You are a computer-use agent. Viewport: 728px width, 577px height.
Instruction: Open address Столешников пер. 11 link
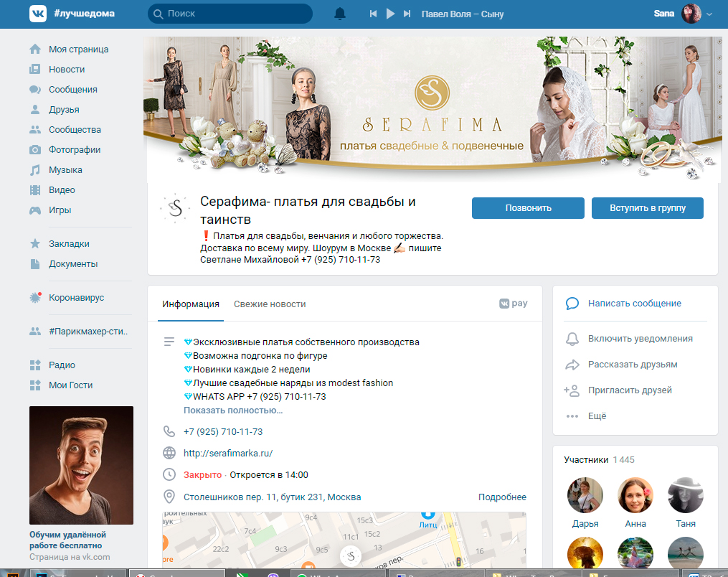pos(272,497)
